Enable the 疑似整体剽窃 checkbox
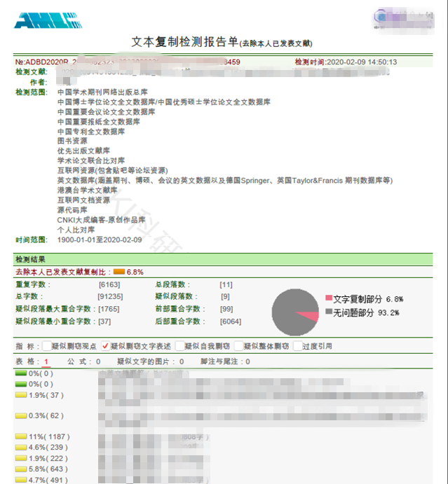 pos(238,346)
